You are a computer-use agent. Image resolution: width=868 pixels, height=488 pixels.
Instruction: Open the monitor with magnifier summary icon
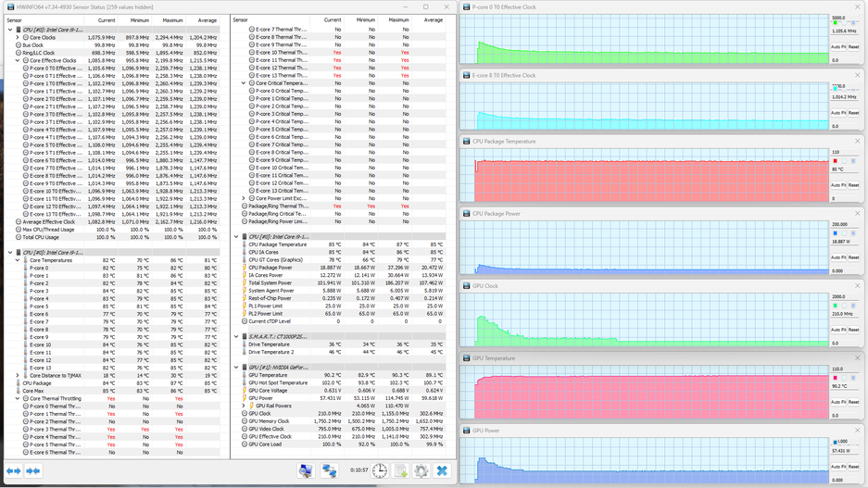(x=306, y=470)
